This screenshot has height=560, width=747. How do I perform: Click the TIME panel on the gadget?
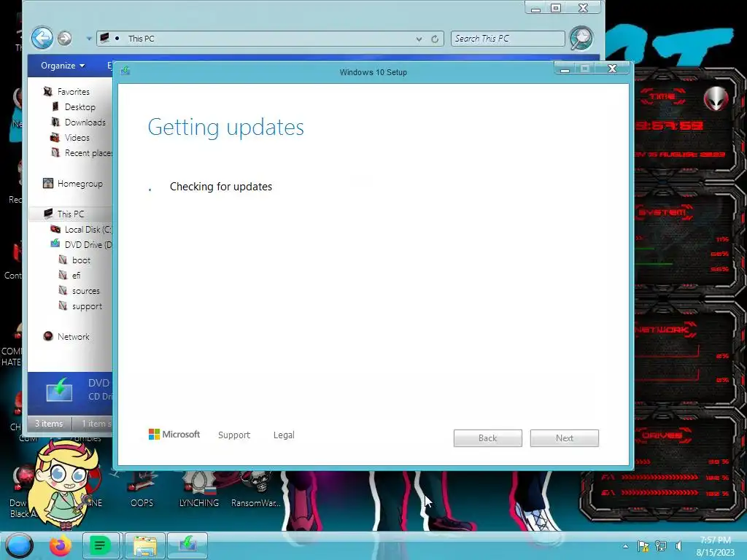(x=662, y=97)
